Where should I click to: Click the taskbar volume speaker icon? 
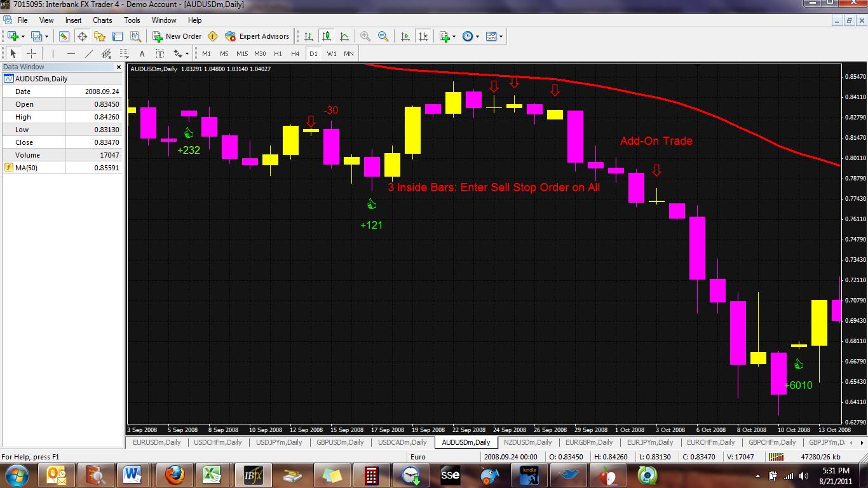click(804, 475)
